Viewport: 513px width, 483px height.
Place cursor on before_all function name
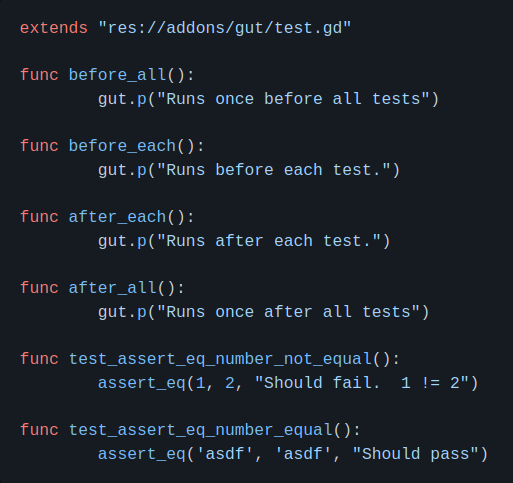[117, 75]
